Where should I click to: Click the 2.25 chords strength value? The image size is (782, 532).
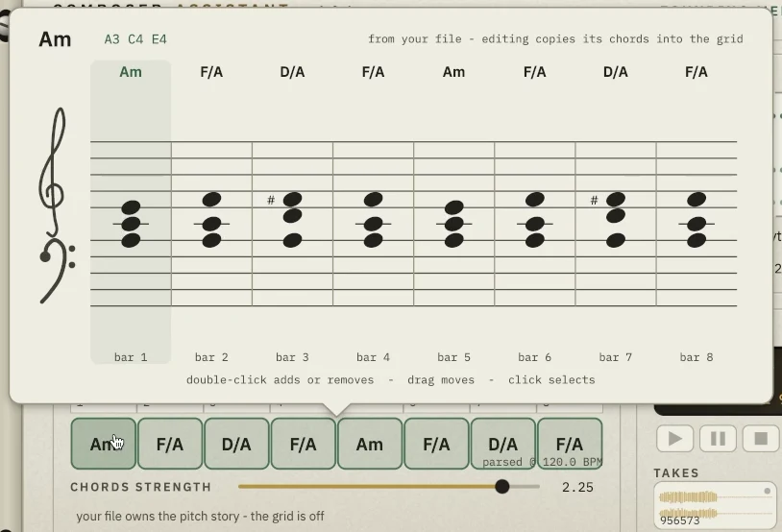pos(577,487)
